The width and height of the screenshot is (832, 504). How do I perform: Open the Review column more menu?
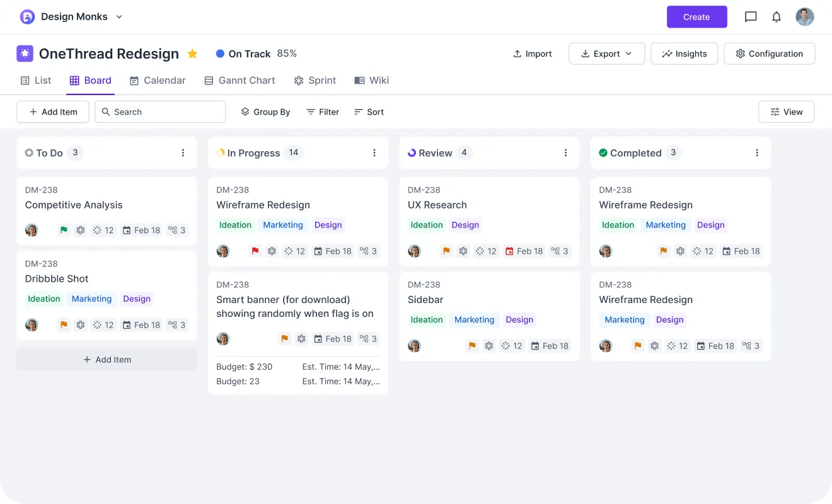(565, 152)
